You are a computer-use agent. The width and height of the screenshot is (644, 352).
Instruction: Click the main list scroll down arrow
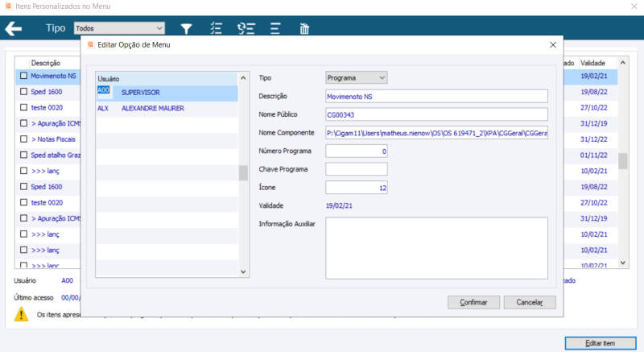623,263
